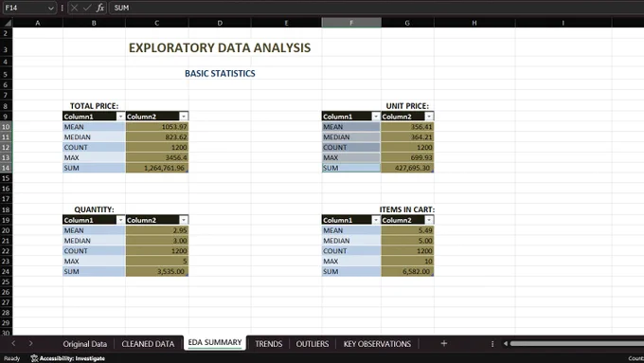Select column C header
Viewport: 644px width, 363px height.
coord(157,23)
